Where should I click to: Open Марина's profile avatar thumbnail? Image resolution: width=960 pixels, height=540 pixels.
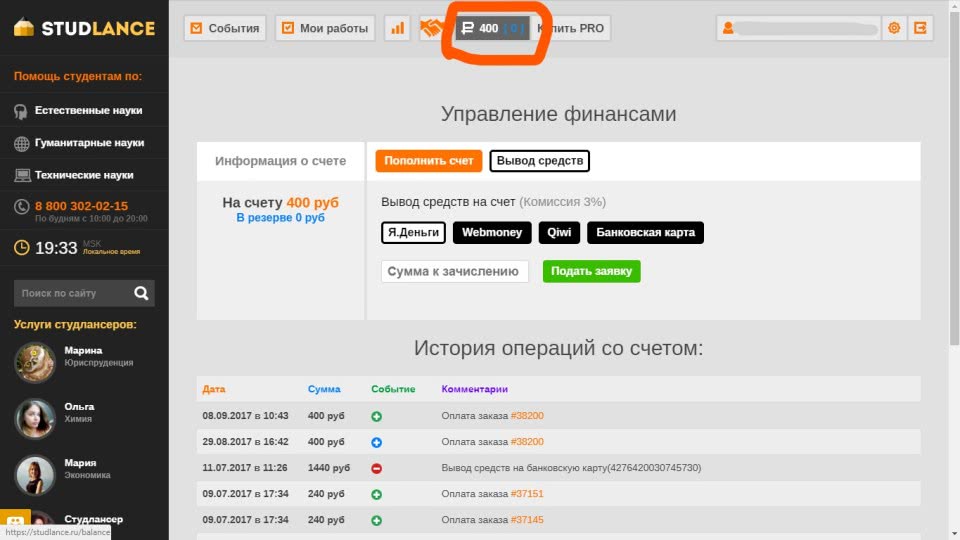click(35, 362)
